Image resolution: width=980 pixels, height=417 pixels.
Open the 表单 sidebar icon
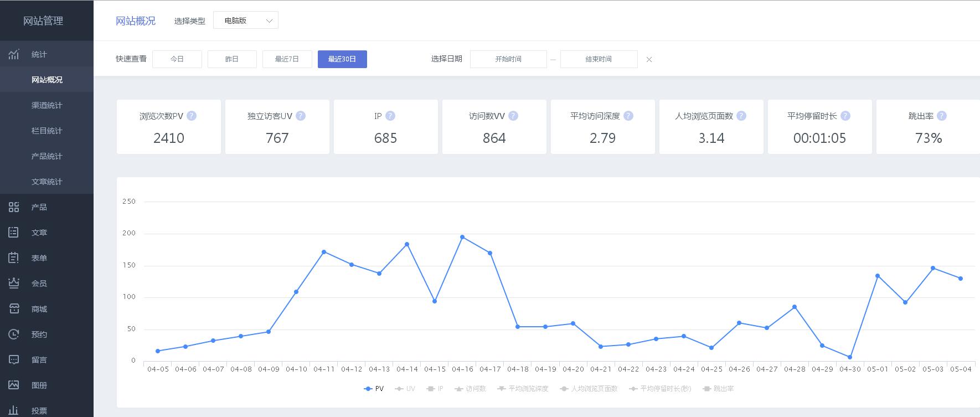coord(14,258)
